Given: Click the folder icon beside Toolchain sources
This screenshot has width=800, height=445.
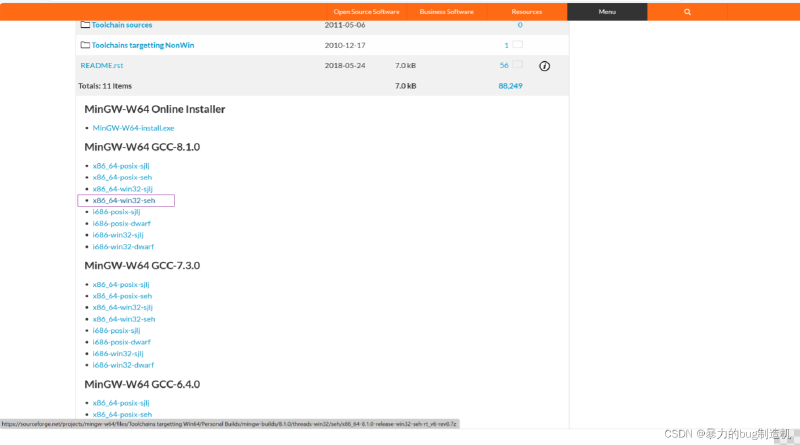Looking at the screenshot, I should (85, 24).
